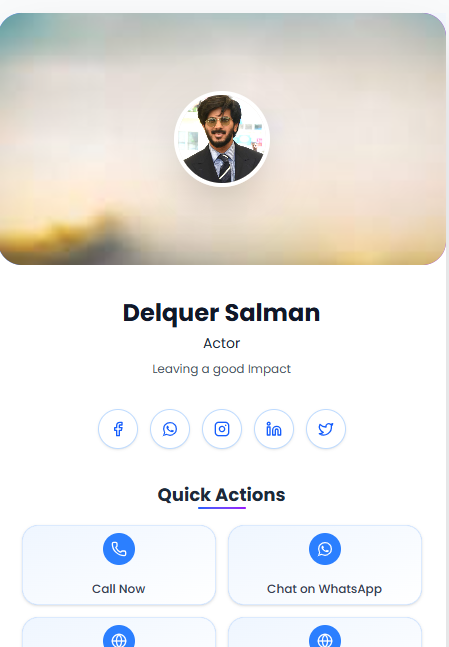Open the Facebook social profile icon
Viewport: 449px width, 647px height.
(x=118, y=429)
